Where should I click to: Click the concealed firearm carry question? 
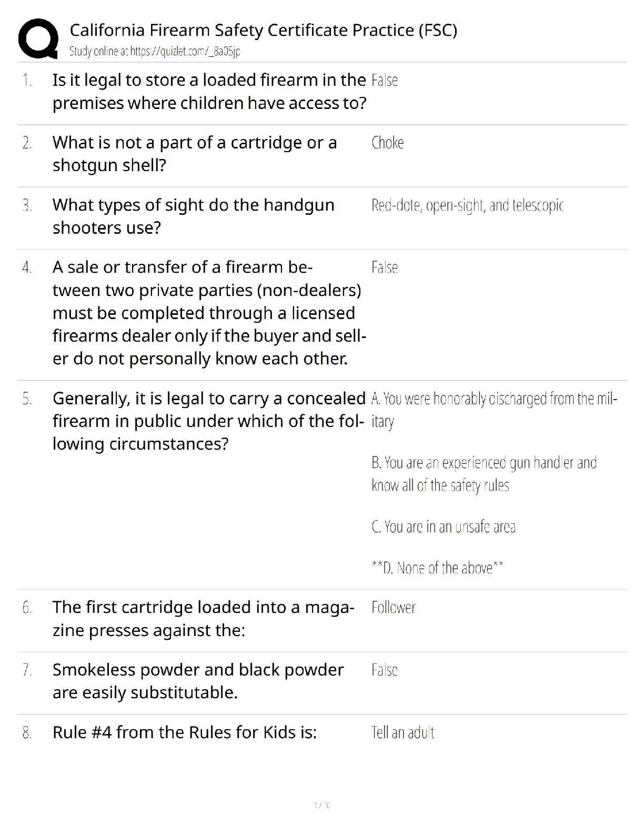[x=209, y=421]
